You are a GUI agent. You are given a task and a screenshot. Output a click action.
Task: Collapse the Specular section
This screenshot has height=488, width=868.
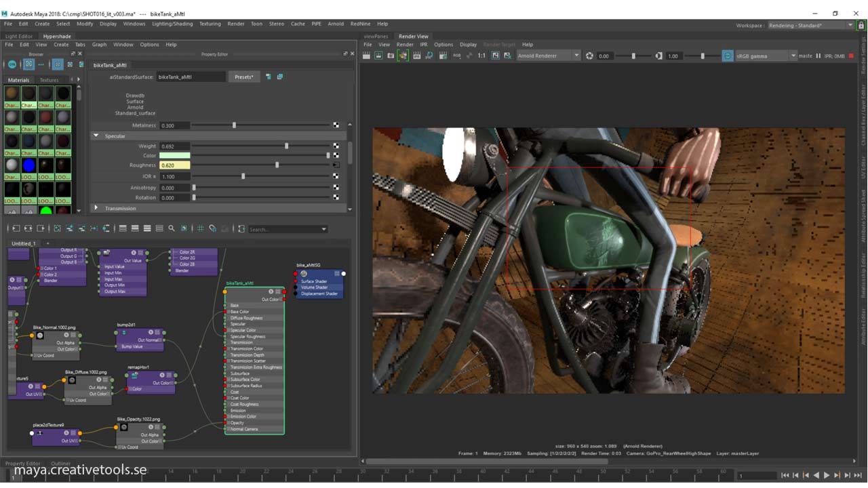point(96,136)
